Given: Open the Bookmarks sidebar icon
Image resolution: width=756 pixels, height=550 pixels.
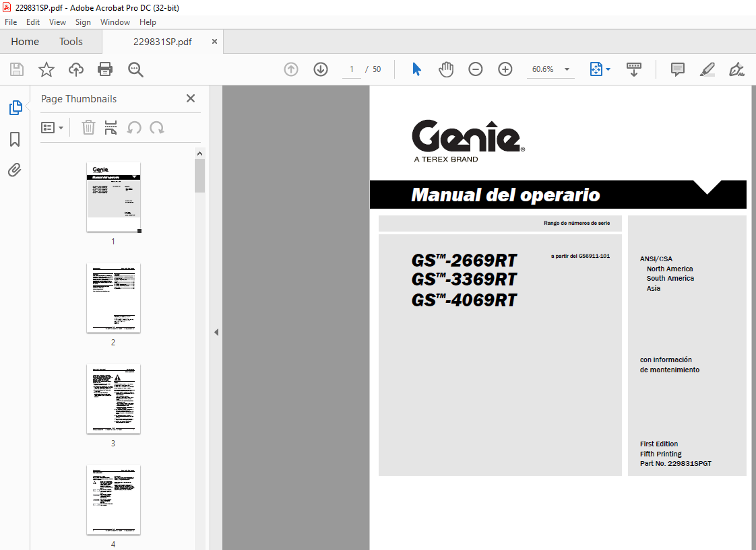Looking at the screenshot, I should pos(15,139).
